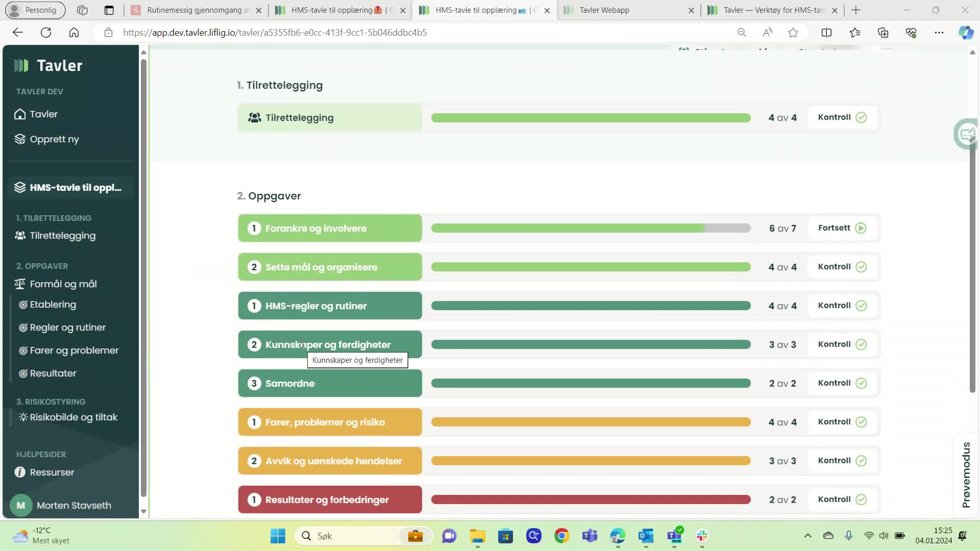Click browser favorites star icon
Viewport: 980px width, 551px height.
[793, 33]
